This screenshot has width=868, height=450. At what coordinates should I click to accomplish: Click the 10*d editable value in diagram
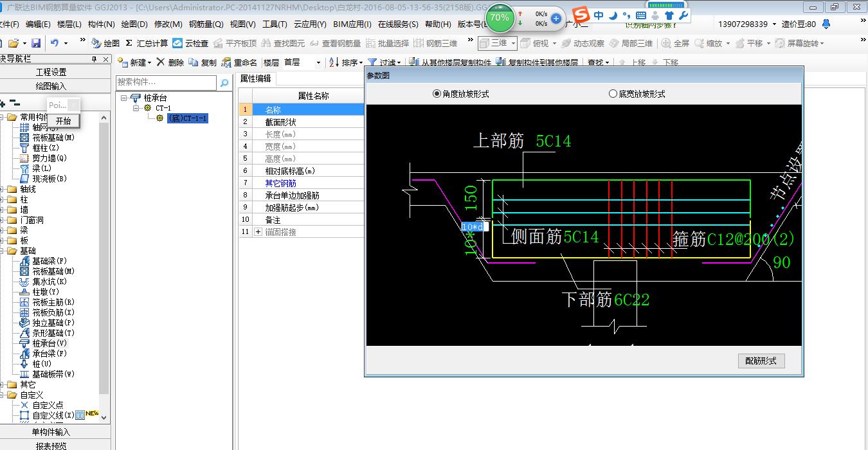pyautogui.click(x=475, y=226)
